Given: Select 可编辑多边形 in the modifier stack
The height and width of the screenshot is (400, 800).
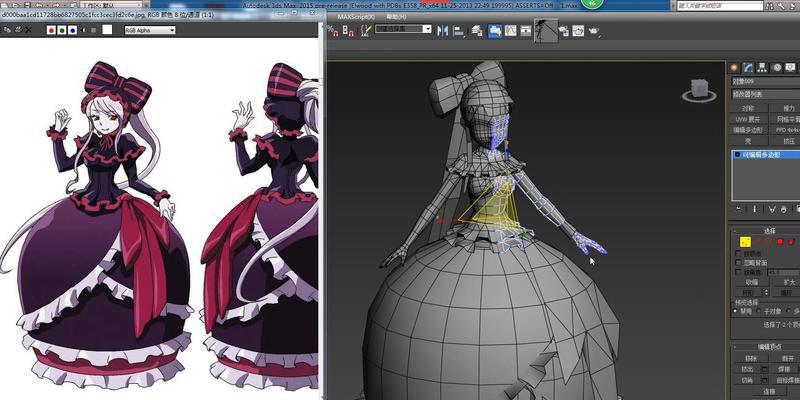Looking at the screenshot, I should 761,155.
